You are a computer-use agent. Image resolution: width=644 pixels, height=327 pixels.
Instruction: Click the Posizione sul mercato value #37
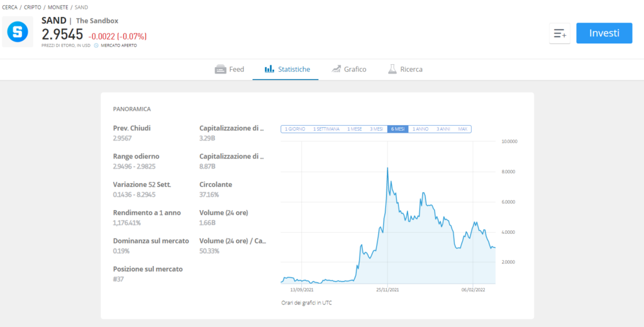118,279
